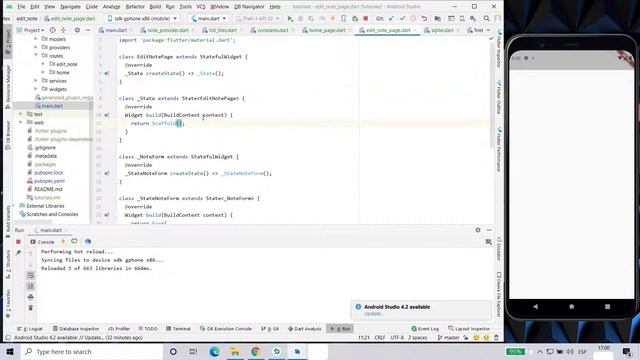Expand the test folder
The width and height of the screenshot is (640, 360).
point(21,114)
